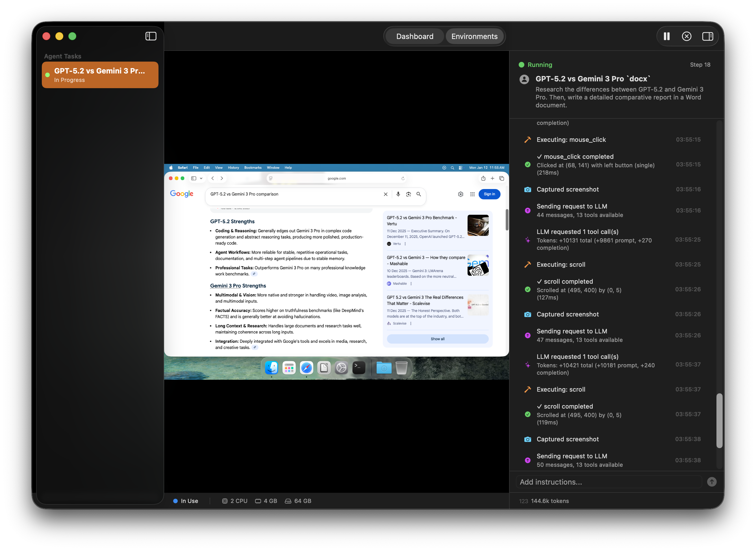
Task: Toggle the right inspector panel icon
Action: pos(707,36)
